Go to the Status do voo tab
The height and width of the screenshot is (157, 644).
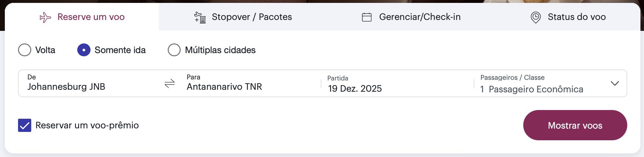[568, 17]
